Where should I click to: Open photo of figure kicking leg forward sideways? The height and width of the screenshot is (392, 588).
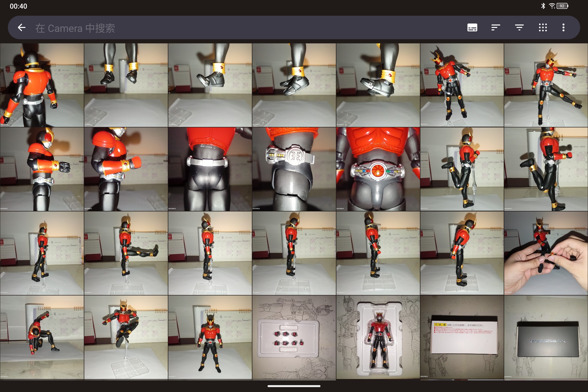click(x=126, y=253)
